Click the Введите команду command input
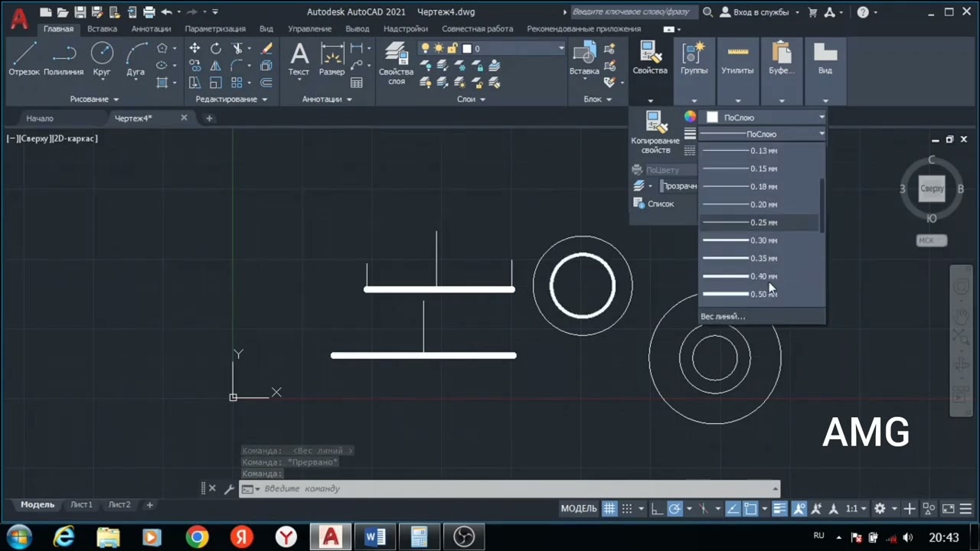This screenshot has height=551, width=980. [509, 489]
